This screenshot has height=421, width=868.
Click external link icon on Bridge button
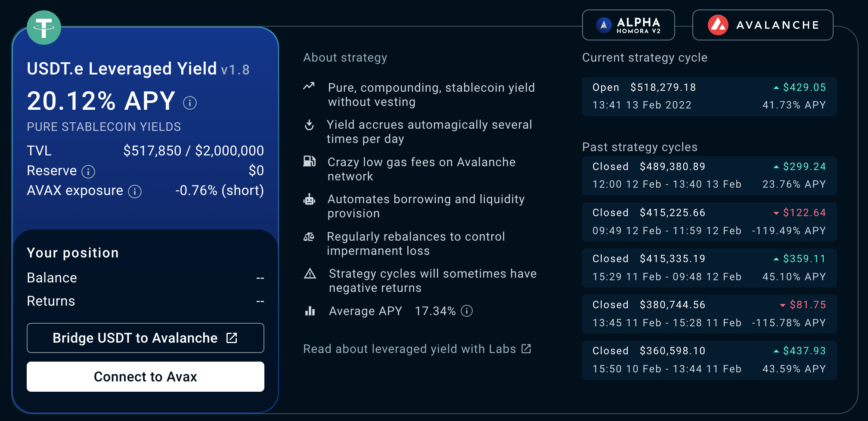point(232,338)
